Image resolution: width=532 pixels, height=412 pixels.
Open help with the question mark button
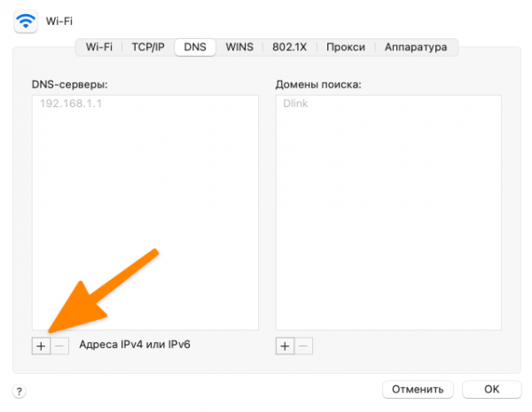click(20, 392)
